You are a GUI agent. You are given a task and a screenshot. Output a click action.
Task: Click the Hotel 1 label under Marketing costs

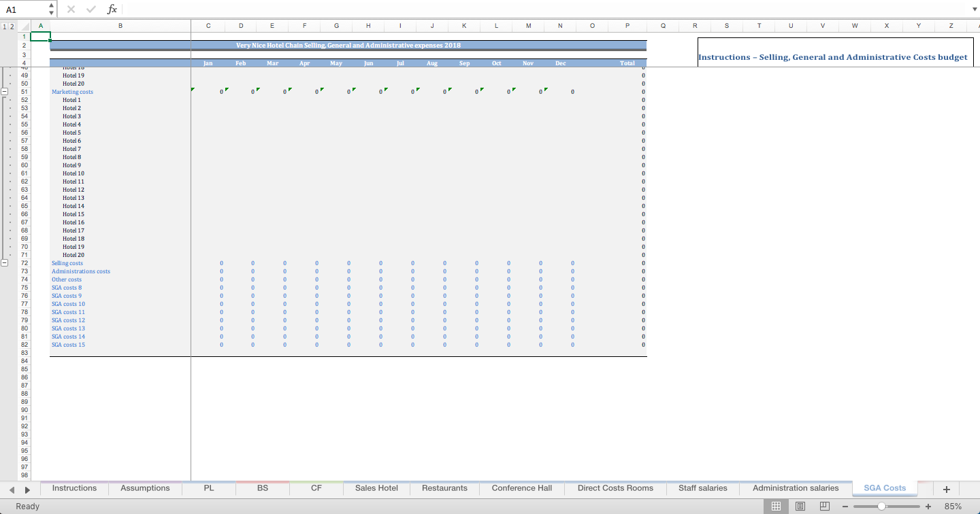71,100
